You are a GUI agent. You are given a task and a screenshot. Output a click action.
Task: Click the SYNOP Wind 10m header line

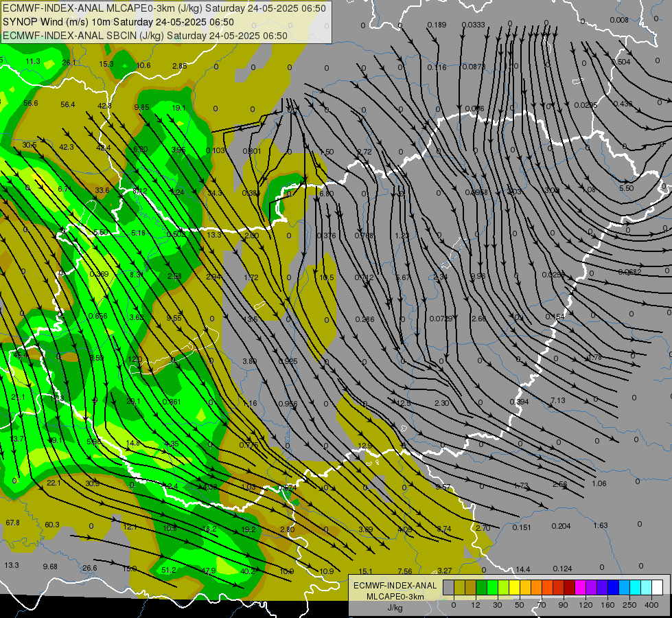[118, 22]
